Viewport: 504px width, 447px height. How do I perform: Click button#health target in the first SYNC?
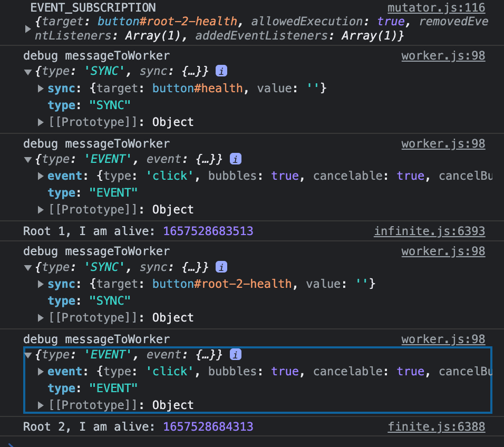198,89
